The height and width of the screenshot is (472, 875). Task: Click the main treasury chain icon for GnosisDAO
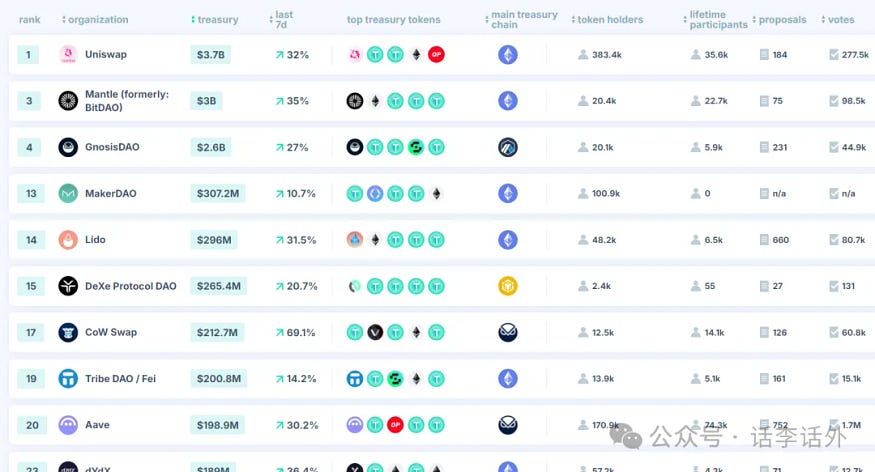[x=508, y=147]
